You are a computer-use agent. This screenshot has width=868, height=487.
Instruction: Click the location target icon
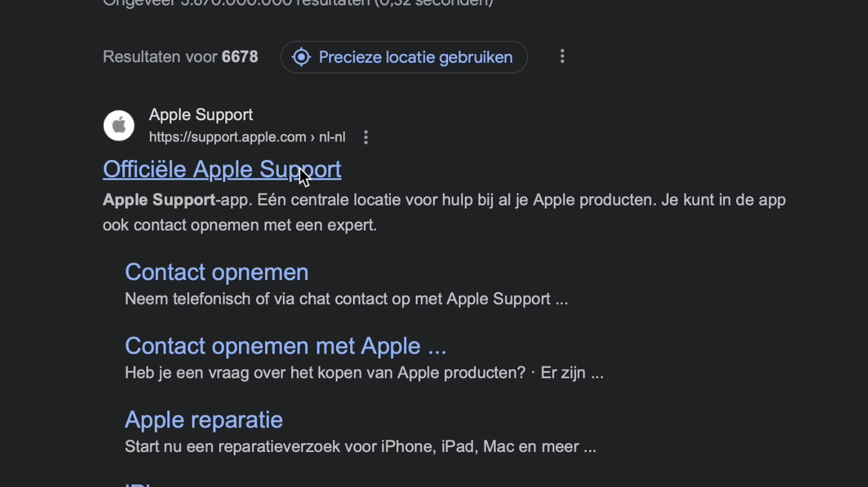pos(301,57)
